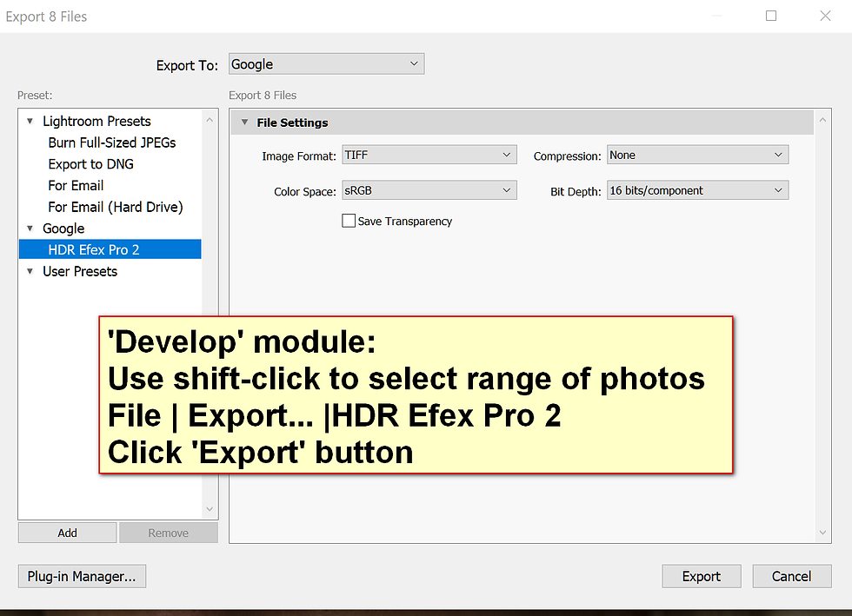Maximize the Export dialog window

click(x=771, y=16)
